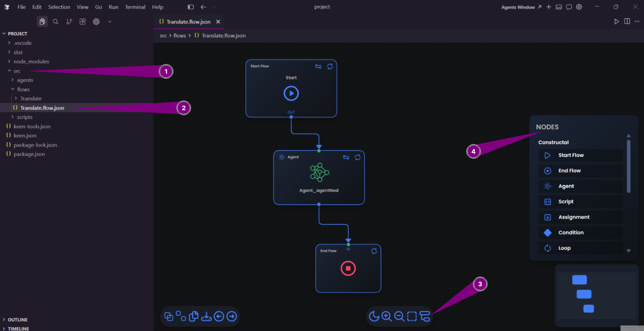The image size is (644, 331).
Task: Click the plus new item icon in title bar
Action: click(x=549, y=7)
